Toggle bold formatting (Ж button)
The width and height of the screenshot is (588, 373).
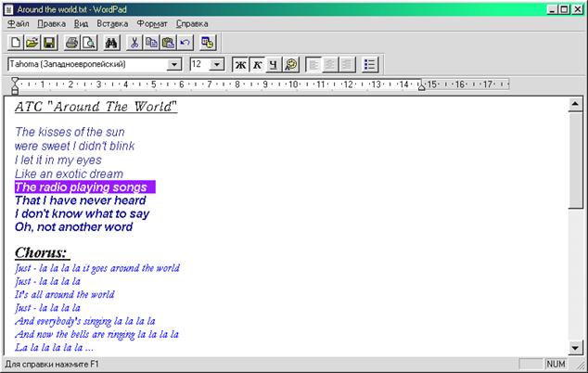240,65
